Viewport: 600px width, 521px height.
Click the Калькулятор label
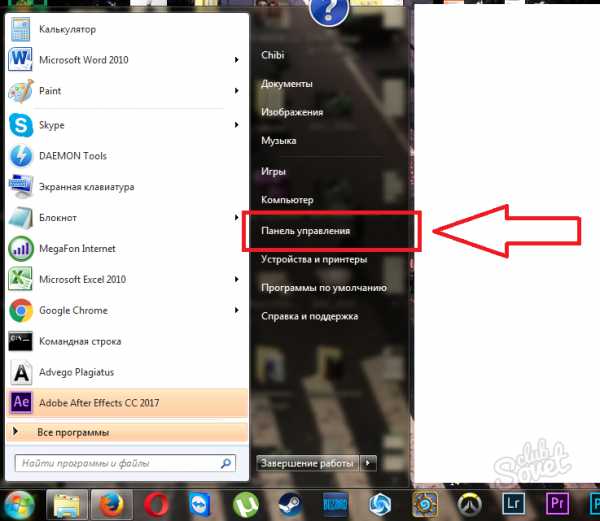point(67,29)
